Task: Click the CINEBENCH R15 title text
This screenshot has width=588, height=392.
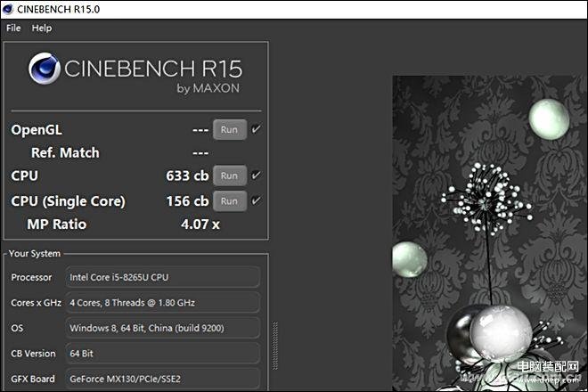Action: (x=153, y=69)
